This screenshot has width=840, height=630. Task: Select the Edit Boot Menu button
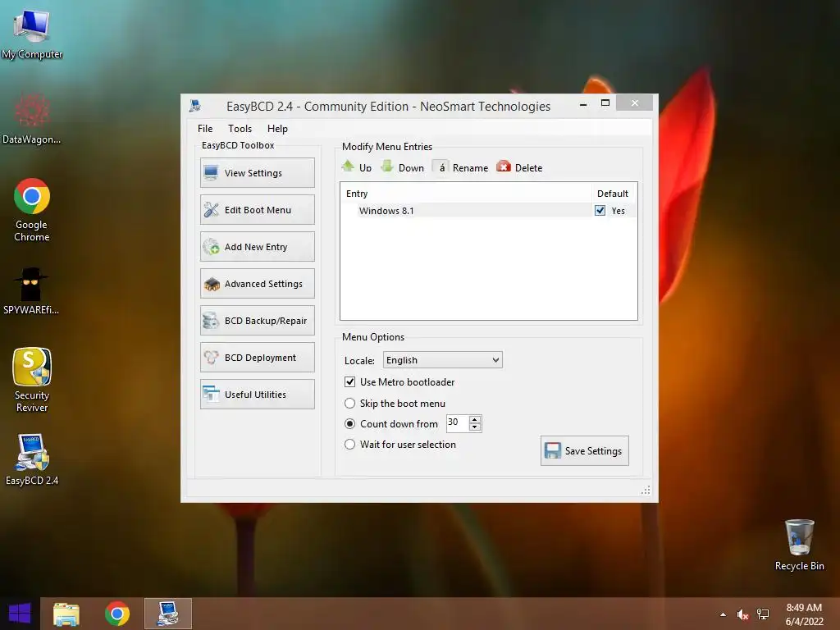(257, 209)
